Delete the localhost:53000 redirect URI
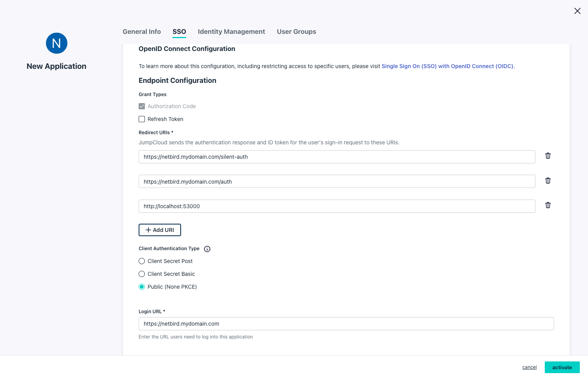This screenshot has height=377, width=588. coord(548,205)
